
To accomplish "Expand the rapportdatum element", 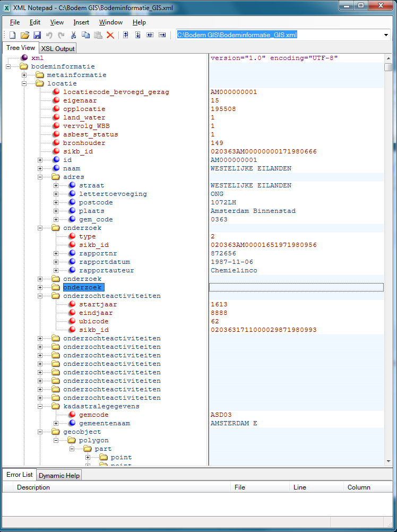I will 56,262.
